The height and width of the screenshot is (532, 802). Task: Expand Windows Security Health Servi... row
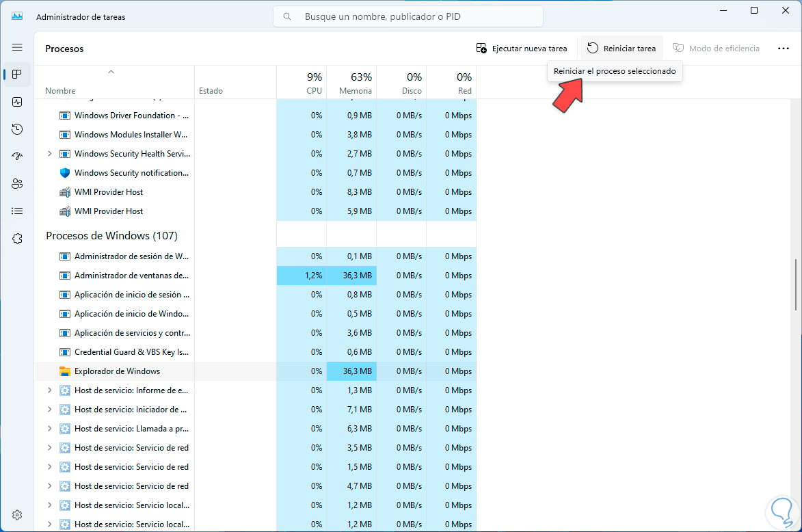pos(50,153)
